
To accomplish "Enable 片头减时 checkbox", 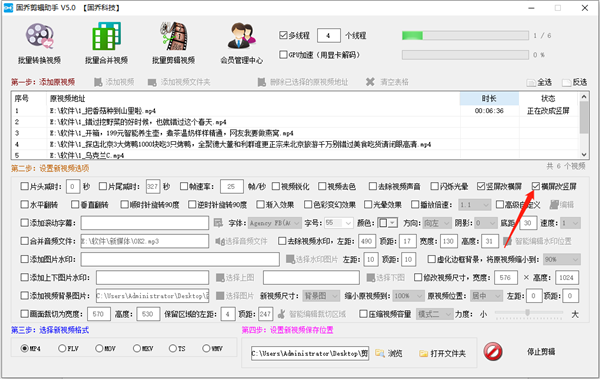I will click(24, 186).
